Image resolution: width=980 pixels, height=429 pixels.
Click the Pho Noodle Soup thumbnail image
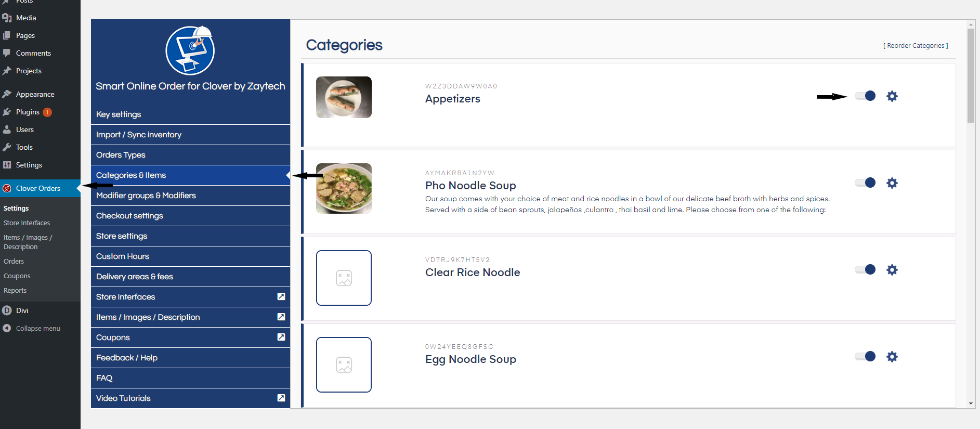[344, 188]
